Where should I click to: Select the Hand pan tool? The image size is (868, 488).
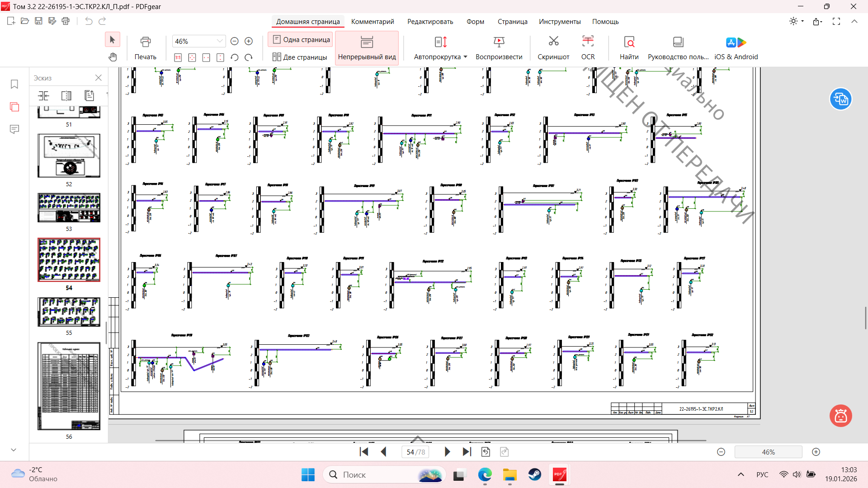113,57
